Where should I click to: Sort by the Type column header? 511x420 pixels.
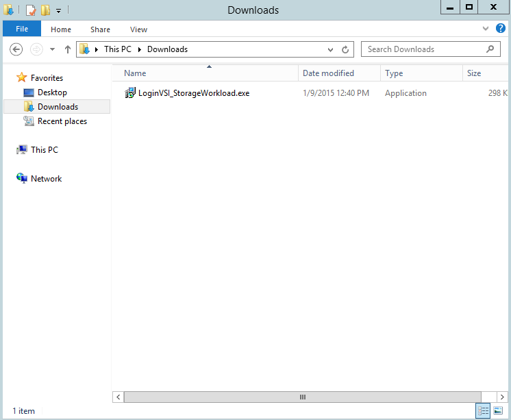(421, 73)
